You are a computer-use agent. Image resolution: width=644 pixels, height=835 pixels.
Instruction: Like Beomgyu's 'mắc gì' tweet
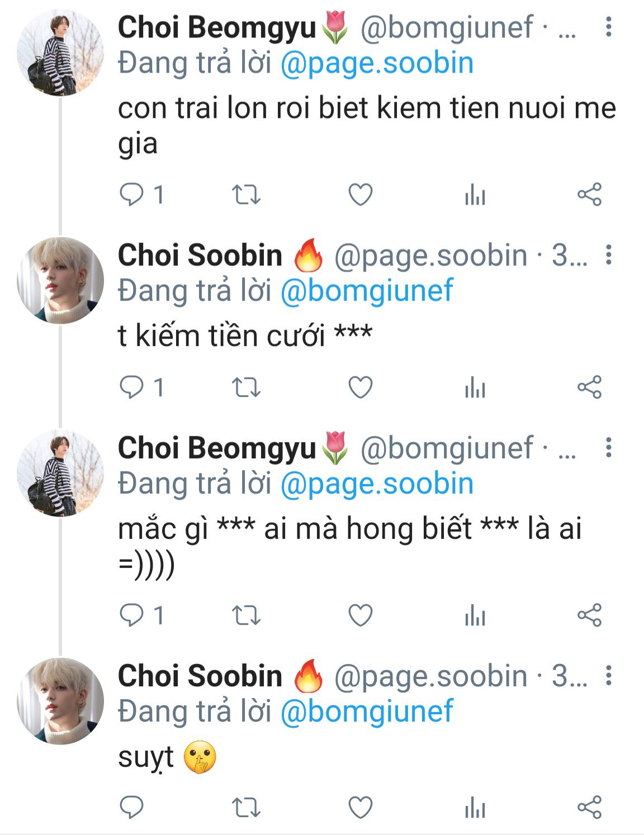[361, 615]
